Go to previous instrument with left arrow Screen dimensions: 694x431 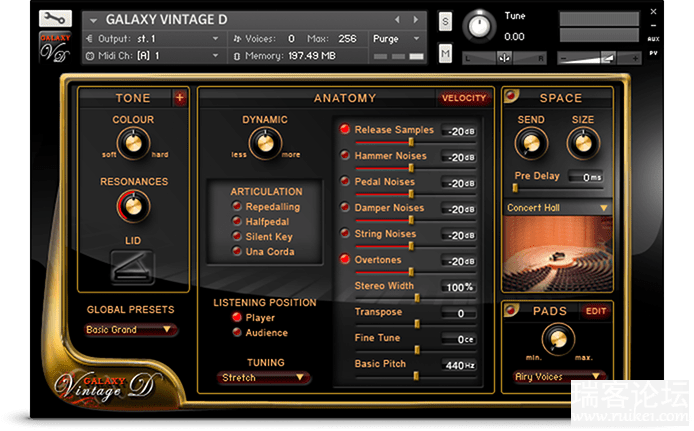[x=397, y=19]
